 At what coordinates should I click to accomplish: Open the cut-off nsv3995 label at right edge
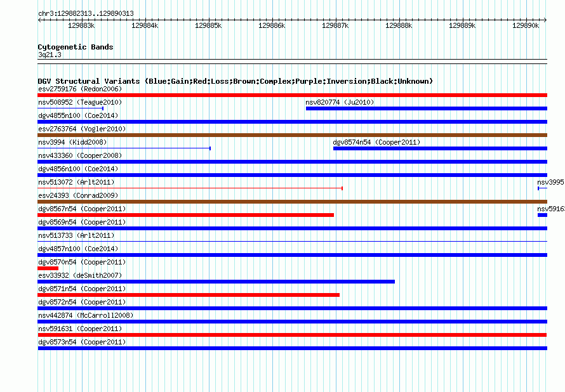coord(550,182)
